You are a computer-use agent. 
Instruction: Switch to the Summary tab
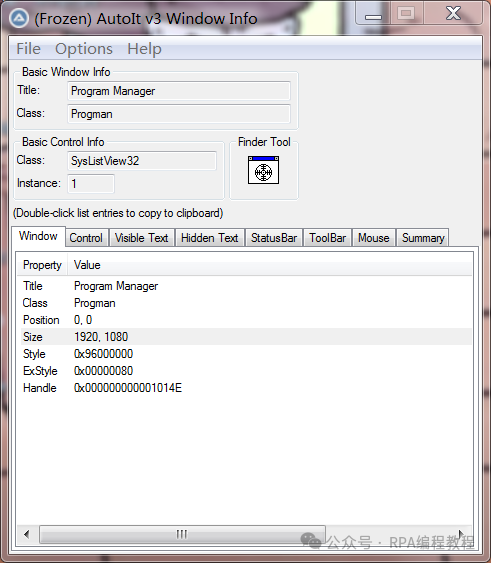click(x=423, y=238)
